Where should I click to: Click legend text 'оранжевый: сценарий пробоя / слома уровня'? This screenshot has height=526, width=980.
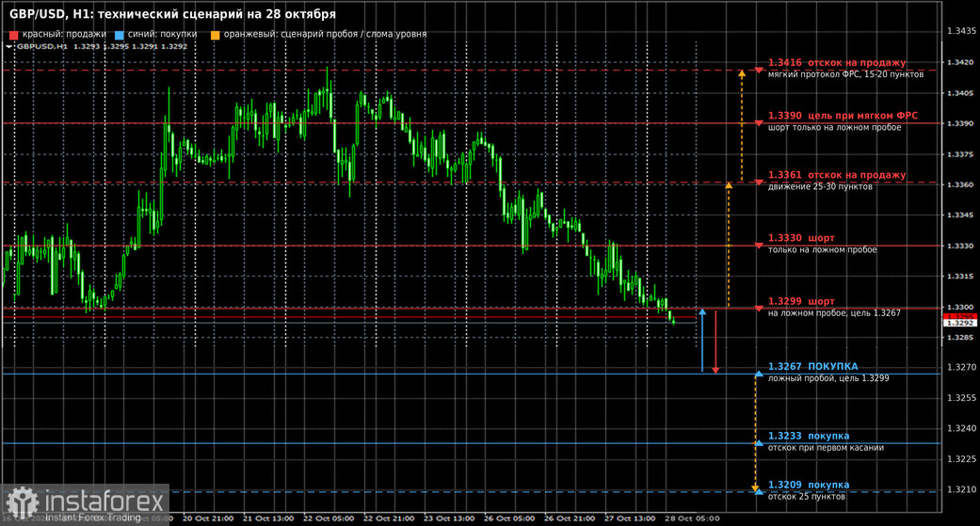(325, 35)
